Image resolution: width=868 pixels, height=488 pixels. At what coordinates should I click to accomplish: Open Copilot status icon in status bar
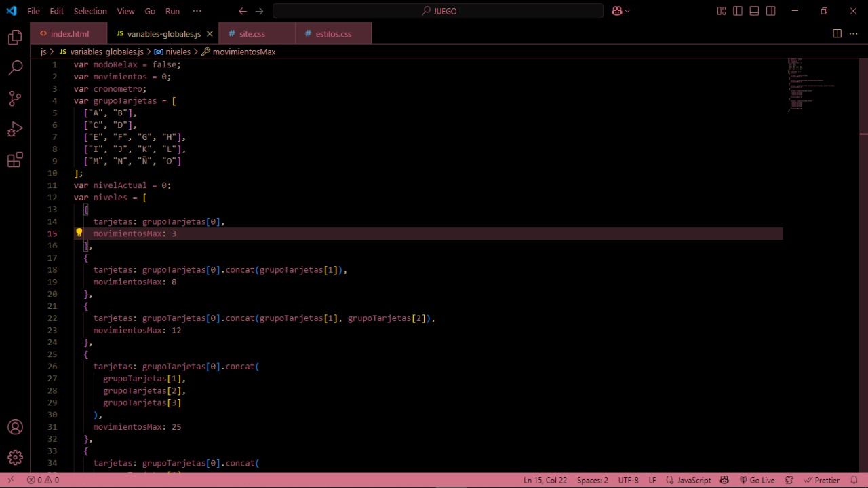coord(724,480)
